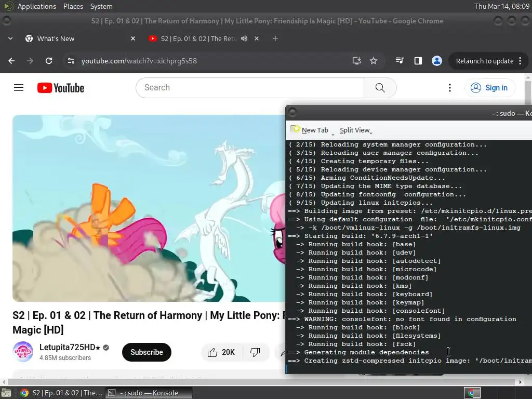Expand the tab search dropdown chevron
Viewport: 532px width, 399px height.
point(10,38)
